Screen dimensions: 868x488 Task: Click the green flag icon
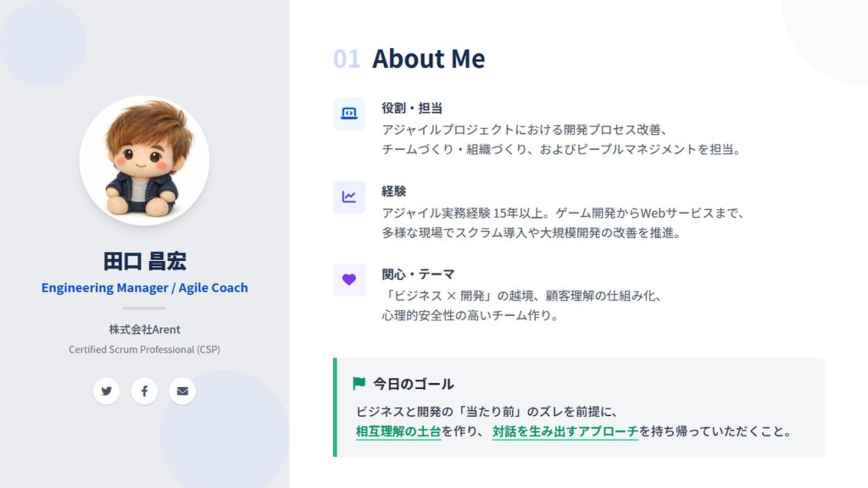[x=359, y=384]
